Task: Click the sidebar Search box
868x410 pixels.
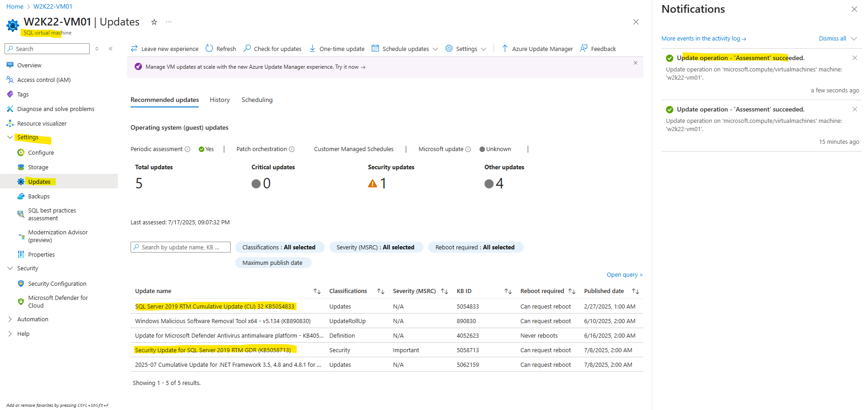Action: point(47,49)
